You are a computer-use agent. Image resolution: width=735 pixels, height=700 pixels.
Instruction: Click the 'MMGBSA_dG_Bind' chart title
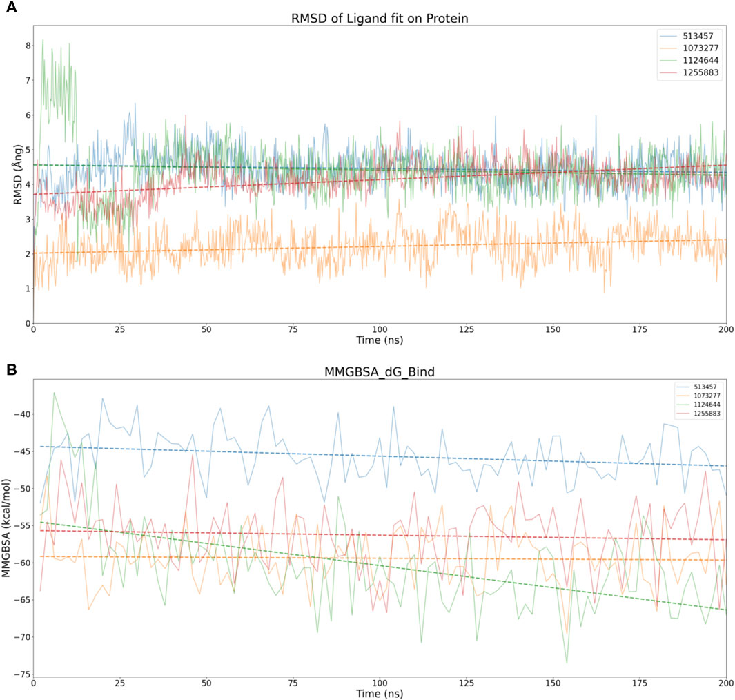[380, 372]
